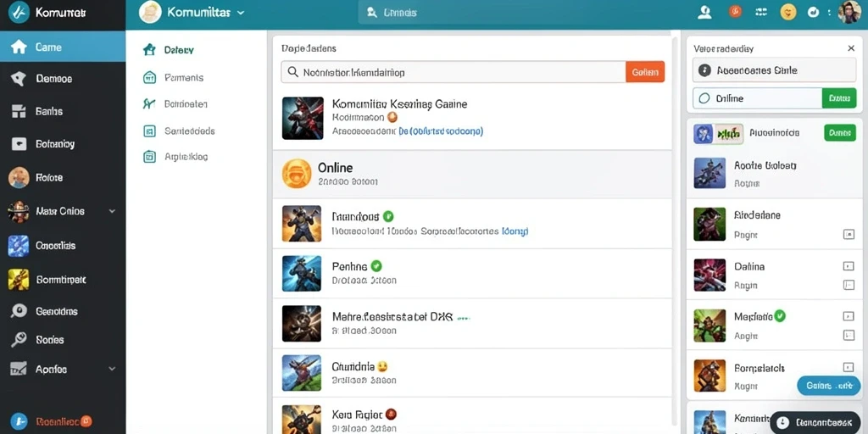Open the blue link in the Komumiitas Keanings Gaine row
This screenshot has height=434, width=868.
441,131
